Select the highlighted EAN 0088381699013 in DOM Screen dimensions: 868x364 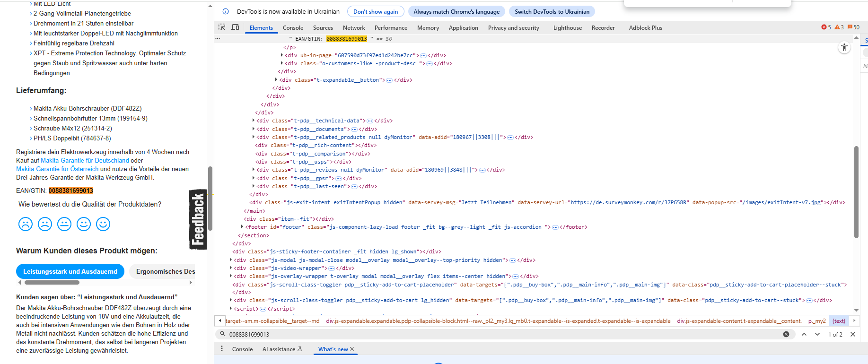pyautogui.click(x=346, y=39)
